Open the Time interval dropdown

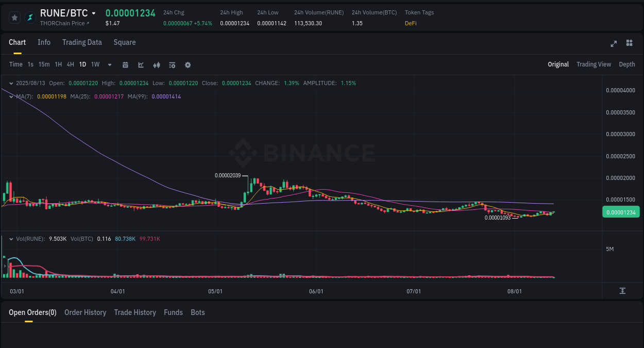point(15,65)
